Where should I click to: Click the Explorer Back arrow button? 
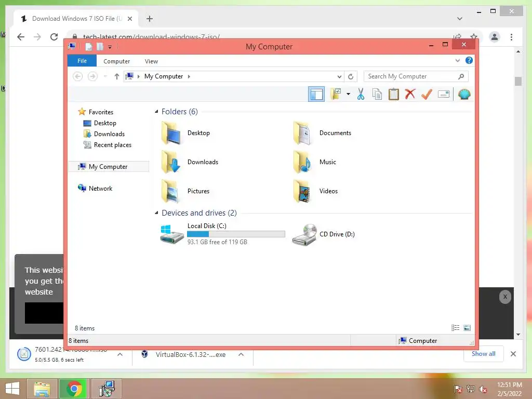pos(78,76)
